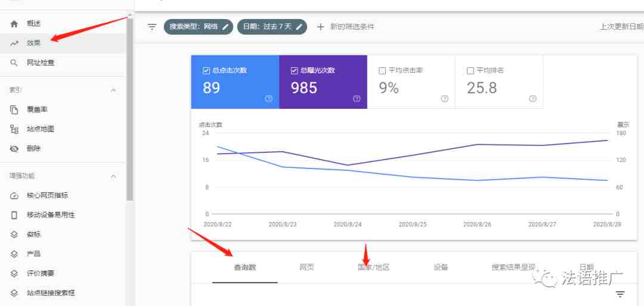This screenshot has height=306, width=644.
Task: Open the 移动设备易用性 sidebar link
Action: click(51, 215)
